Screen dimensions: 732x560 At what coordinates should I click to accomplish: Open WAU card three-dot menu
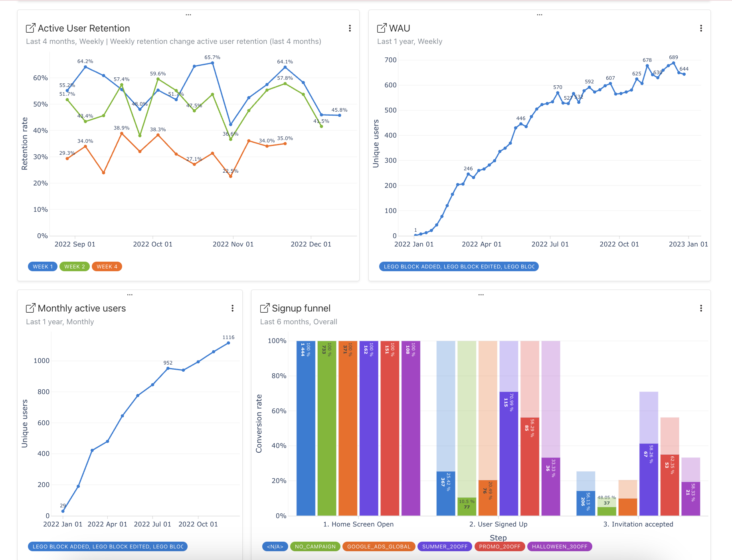tap(701, 28)
